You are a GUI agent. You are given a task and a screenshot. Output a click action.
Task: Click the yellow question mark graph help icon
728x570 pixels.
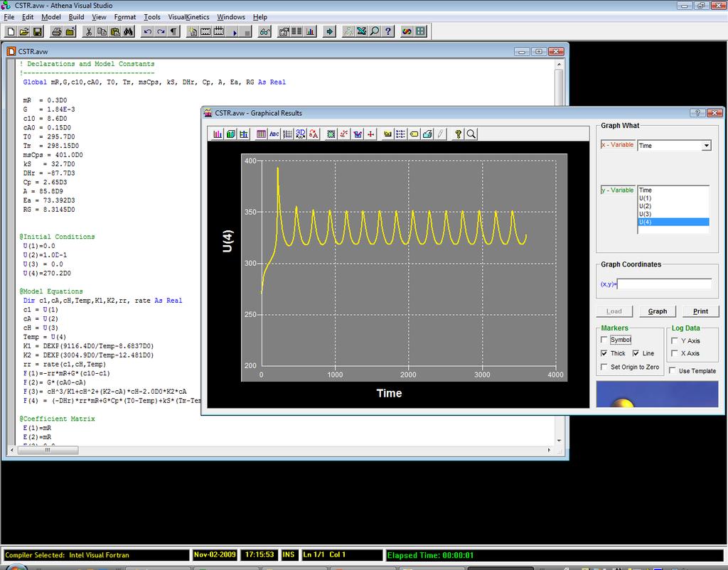[x=458, y=134]
